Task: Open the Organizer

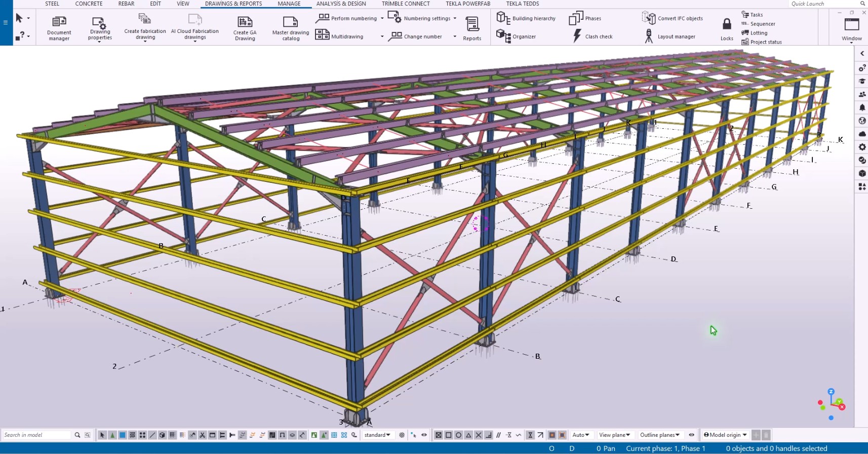Action: [x=516, y=36]
